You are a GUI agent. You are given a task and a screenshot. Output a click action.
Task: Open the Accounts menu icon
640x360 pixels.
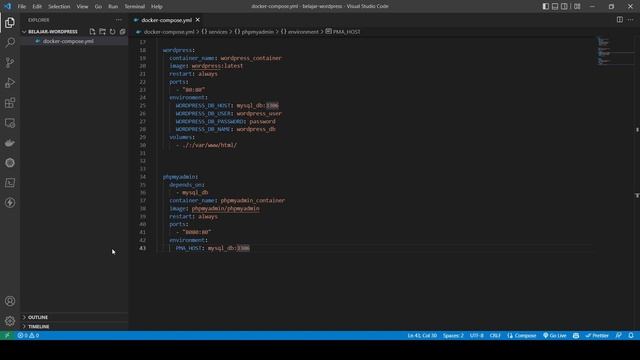click(10, 301)
